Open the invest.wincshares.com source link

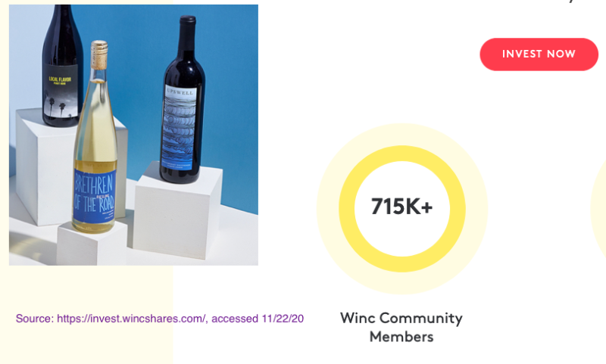pyautogui.click(x=131, y=319)
